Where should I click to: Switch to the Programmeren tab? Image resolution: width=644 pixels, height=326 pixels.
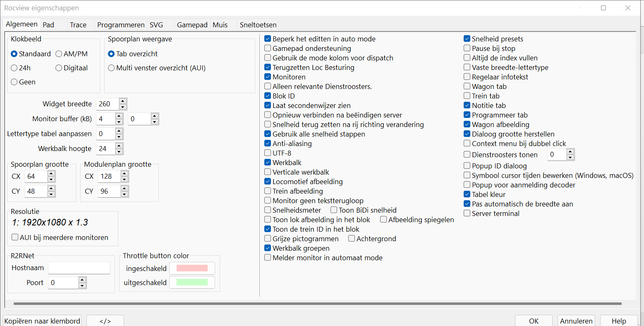pyautogui.click(x=121, y=25)
